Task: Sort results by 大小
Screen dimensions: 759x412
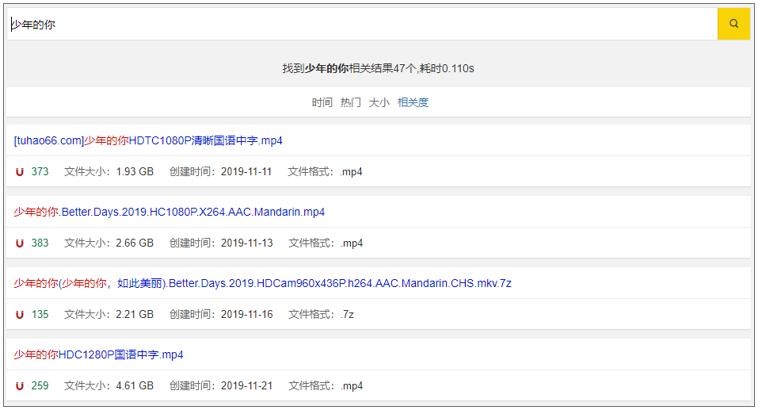Action: tap(379, 103)
